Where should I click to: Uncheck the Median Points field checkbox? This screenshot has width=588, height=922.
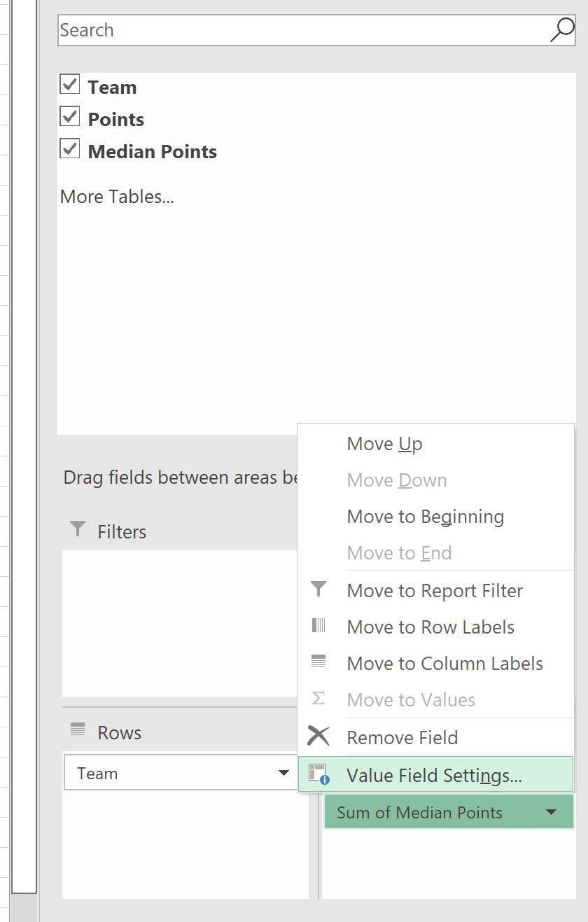tap(70, 149)
